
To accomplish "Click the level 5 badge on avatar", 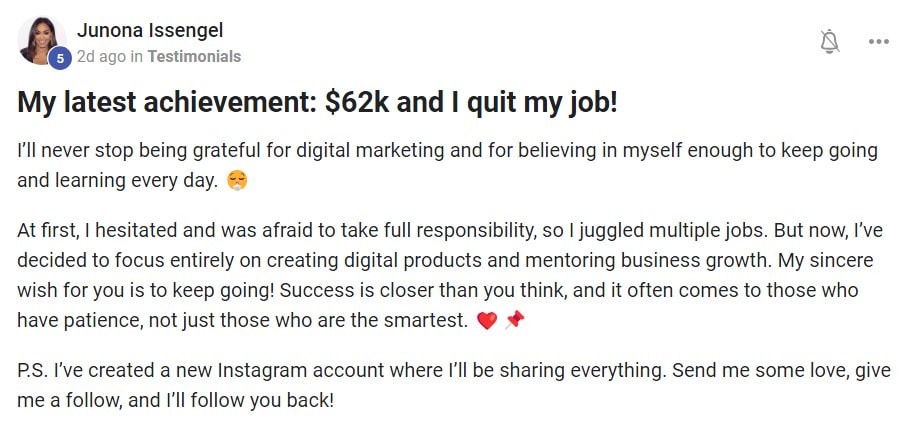I will (60, 59).
